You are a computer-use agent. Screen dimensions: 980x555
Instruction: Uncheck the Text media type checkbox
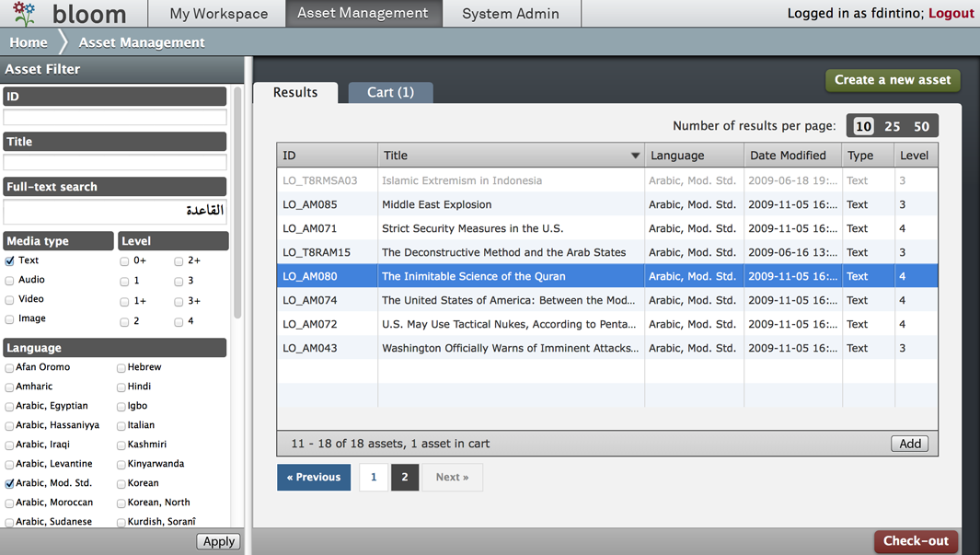(10, 261)
